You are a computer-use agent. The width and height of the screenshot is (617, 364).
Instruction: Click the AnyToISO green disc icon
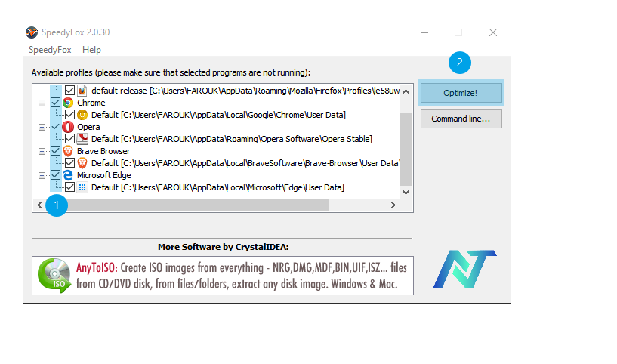point(54,276)
